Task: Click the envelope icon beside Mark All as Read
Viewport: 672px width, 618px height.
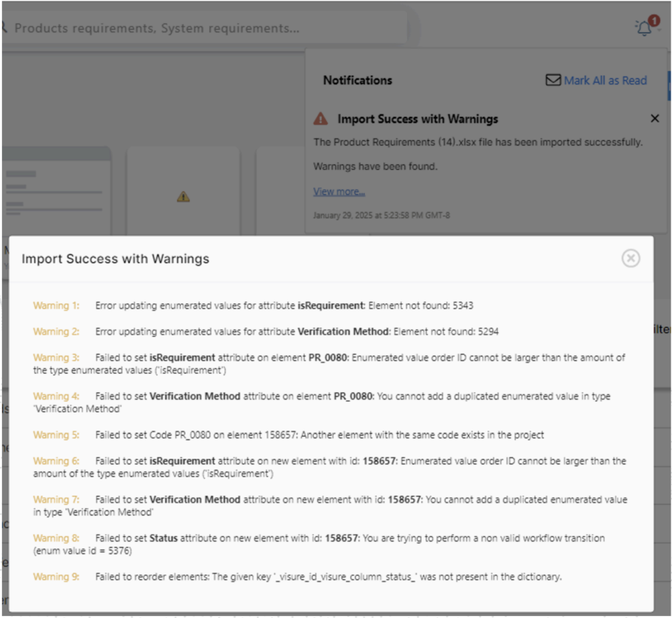Action: (553, 79)
